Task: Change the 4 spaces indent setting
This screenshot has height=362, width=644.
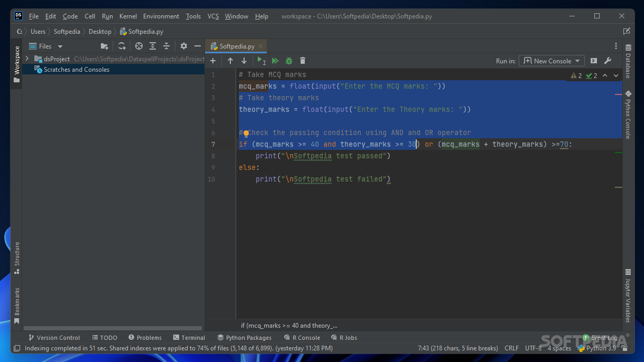Action: coord(559,348)
